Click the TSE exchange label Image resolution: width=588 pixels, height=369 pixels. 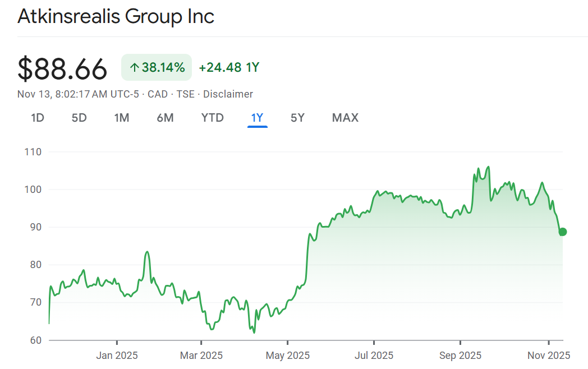pos(186,94)
